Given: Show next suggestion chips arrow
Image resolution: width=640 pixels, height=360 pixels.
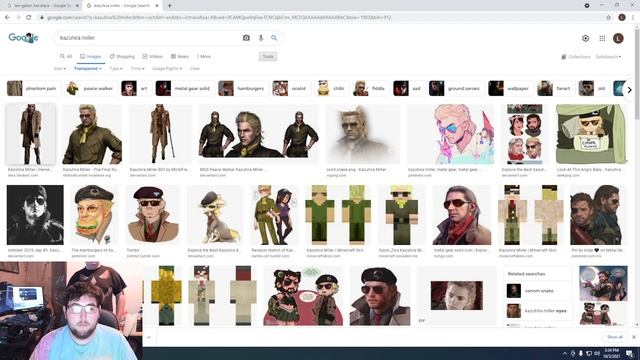Looking at the screenshot, I should click(x=629, y=89).
